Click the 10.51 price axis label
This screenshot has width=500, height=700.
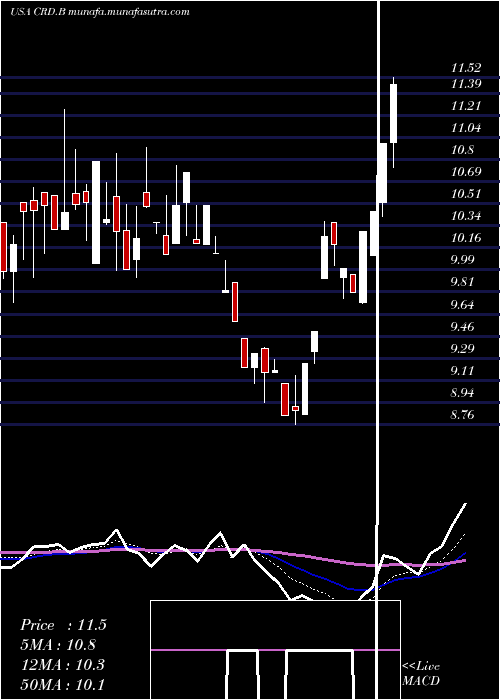pyautogui.click(x=466, y=194)
